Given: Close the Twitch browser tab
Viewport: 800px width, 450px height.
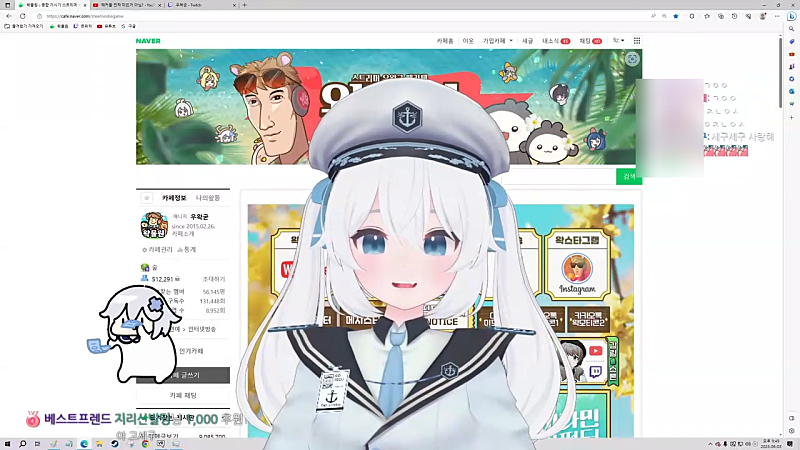Looking at the screenshot, I should 234,5.
